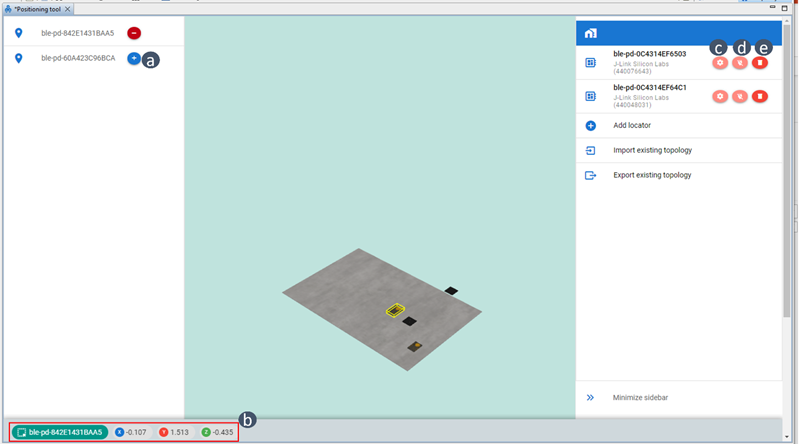Click X coordinate value -0.107

click(136, 432)
